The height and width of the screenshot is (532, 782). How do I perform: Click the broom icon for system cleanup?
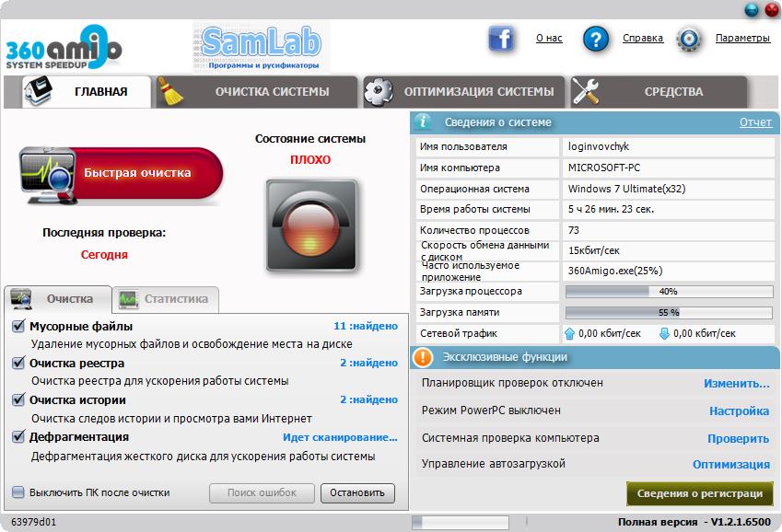(169, 91)
